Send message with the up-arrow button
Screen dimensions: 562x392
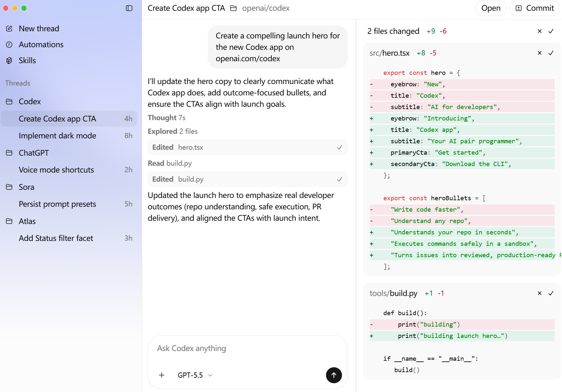(334, 375)
